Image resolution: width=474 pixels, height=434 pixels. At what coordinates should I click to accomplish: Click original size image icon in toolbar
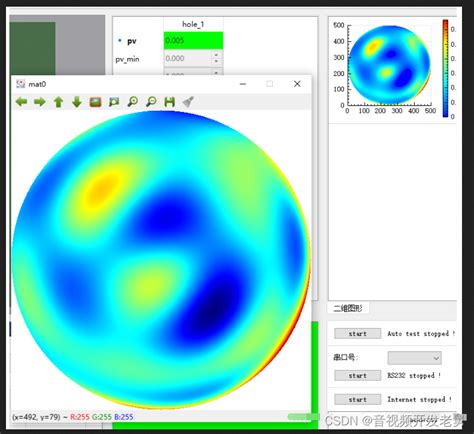click(x=96, y=102)
